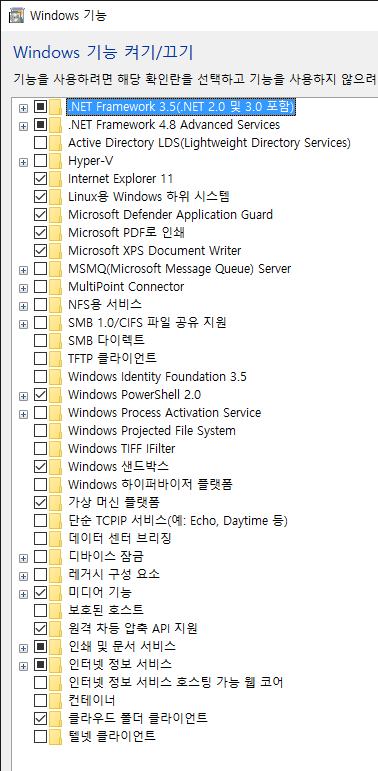Image resolution: width=378 pixels, height=771 pixels.
Task: Click folder icon beside 데이터 센터 브리징
Action: click(56, 538)
